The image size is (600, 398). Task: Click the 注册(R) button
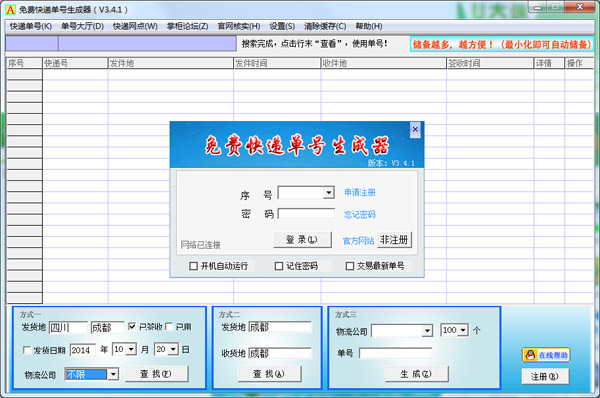[x=545, y=376]
